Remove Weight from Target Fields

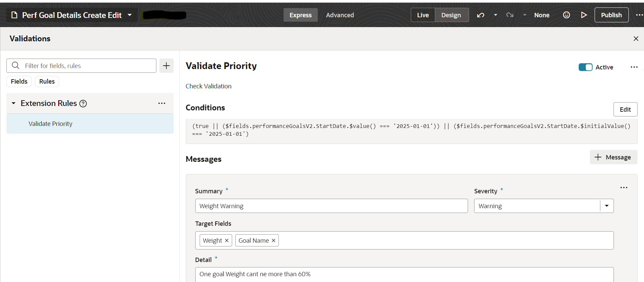227,240
